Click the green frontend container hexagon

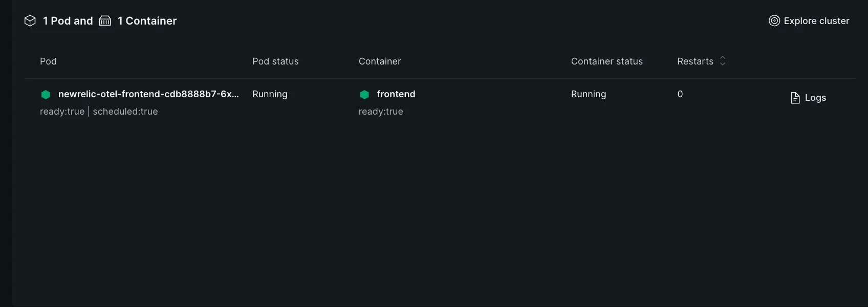click(364, 95)
